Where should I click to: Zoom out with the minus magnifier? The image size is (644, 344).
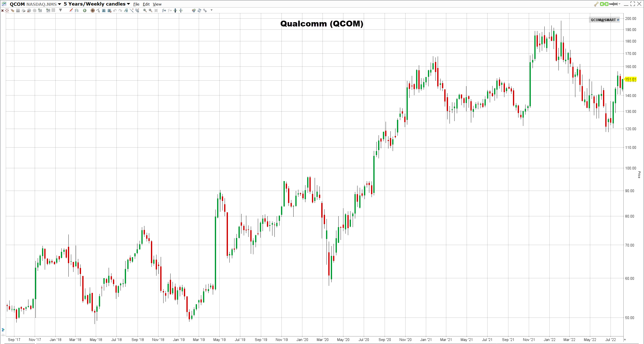(x=150, y=10)
